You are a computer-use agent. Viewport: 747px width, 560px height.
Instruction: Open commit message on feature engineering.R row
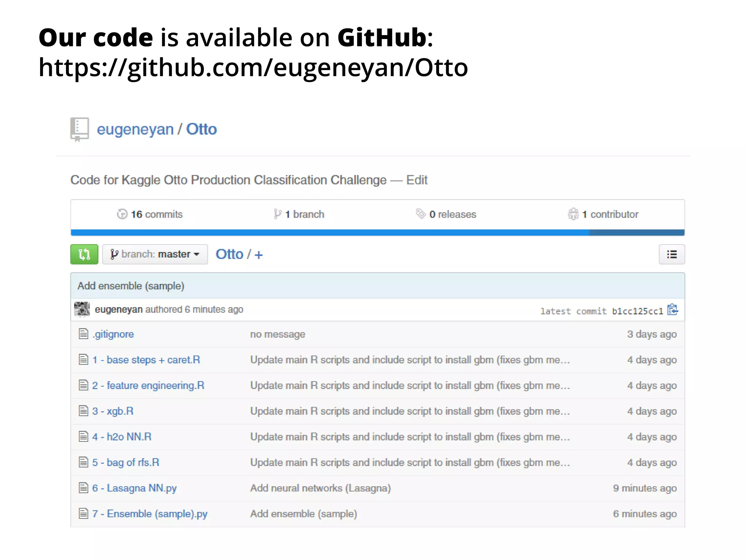[410, 386]
